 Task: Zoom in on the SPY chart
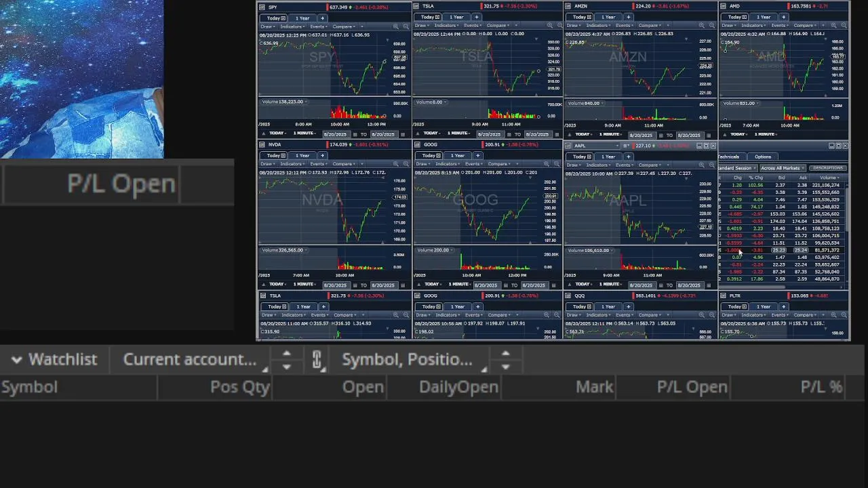pos(395,26)
